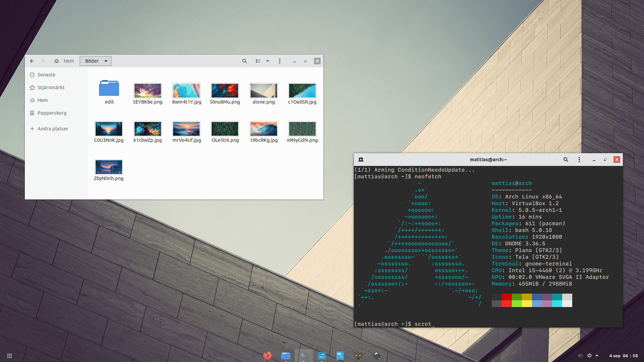Click Andra platser in the sidebar
Image resolution: width=644 pixels, height=362 pixels.
coord(53,129)
